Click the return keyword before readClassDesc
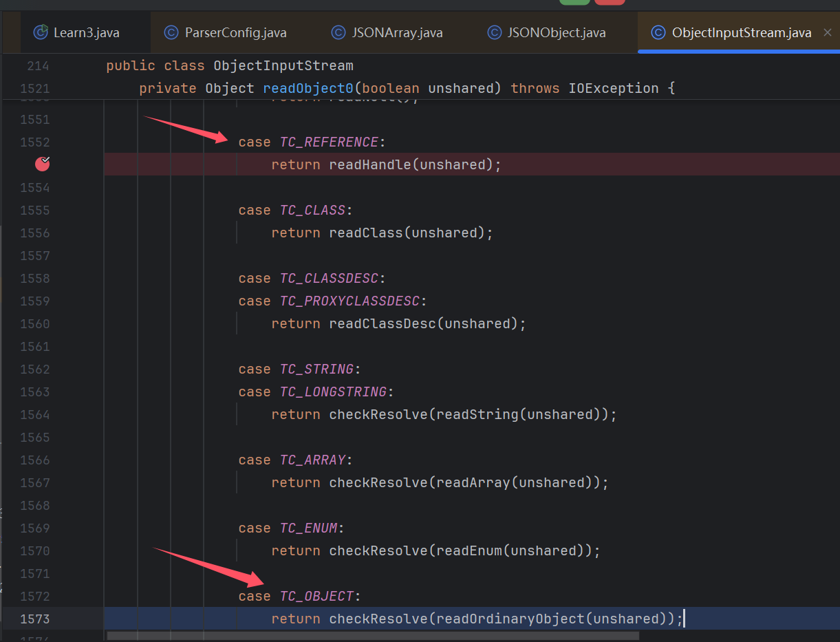This screenshot has width=840, height=642. (296, 323)
